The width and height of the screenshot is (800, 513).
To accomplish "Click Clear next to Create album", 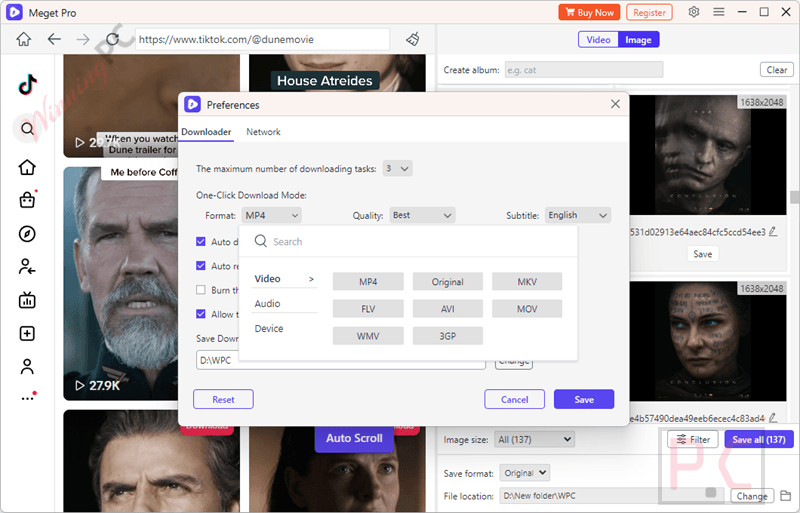I will (777, 70).
